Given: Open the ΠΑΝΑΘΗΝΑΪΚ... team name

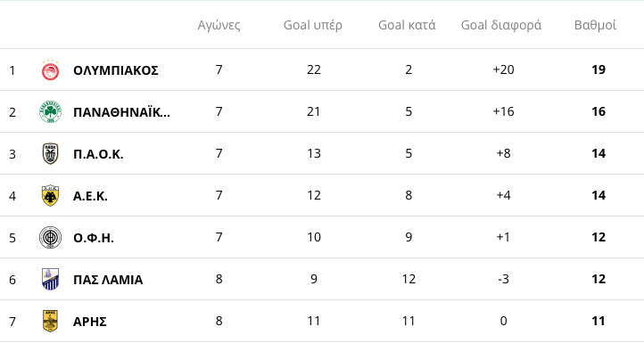Looking at the screenshot, I should tap(121, 112).
